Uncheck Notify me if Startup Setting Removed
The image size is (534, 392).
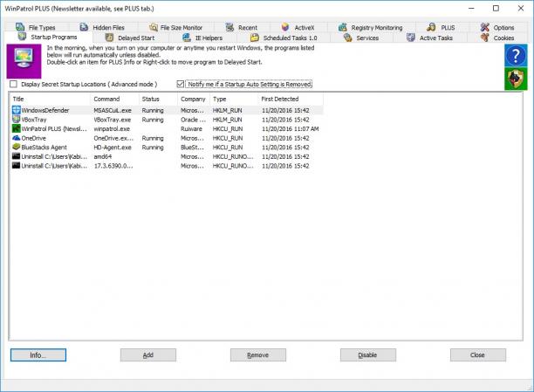tap(180, 84)
